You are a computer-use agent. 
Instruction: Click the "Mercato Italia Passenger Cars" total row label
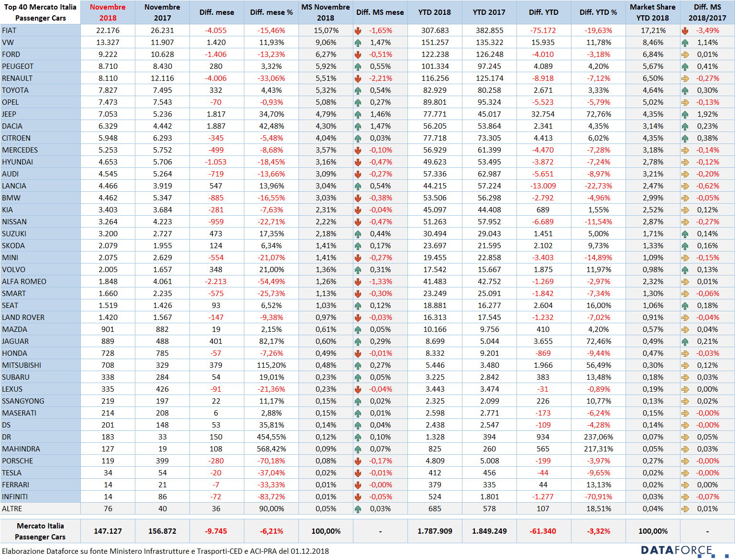coord(40,531)
